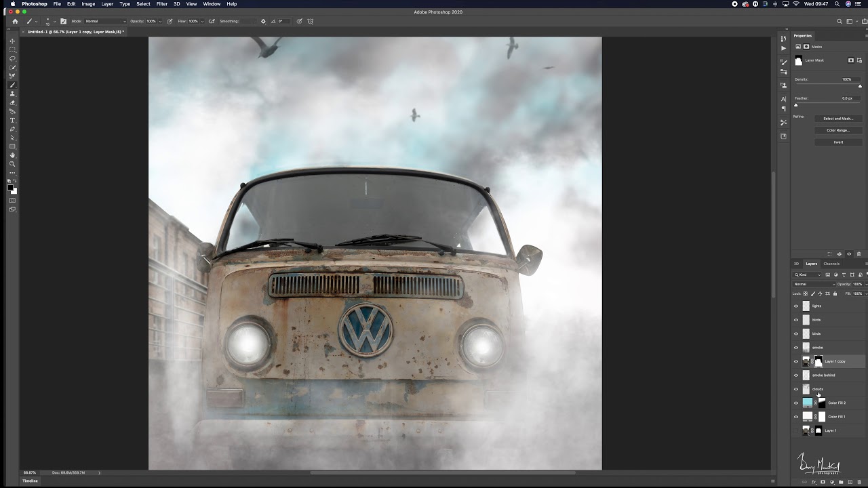The height and width of the screenshot is (488, 868).
Task: Open the History panel icon
Action: coord(783,39)
